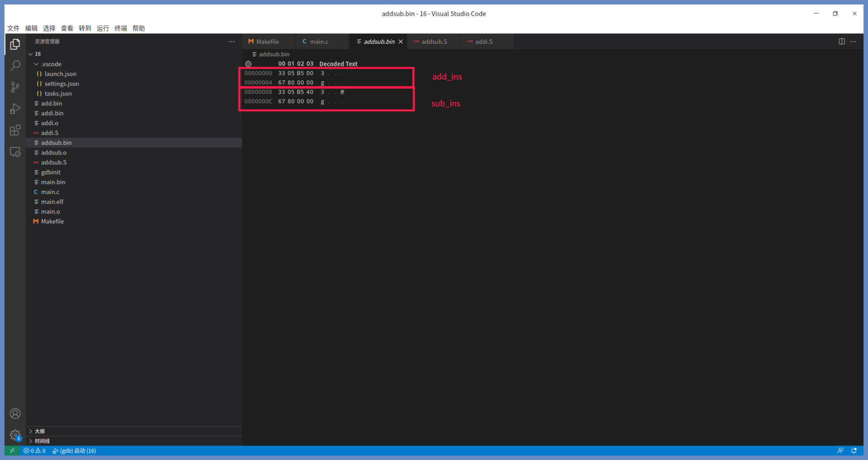Split the editor to the right
This screenshot has width=868, height=460.
point(841,42)
